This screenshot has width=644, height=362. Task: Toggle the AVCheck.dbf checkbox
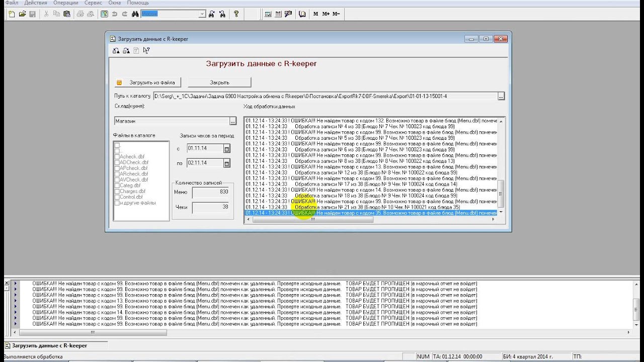(x=117, y=180)
